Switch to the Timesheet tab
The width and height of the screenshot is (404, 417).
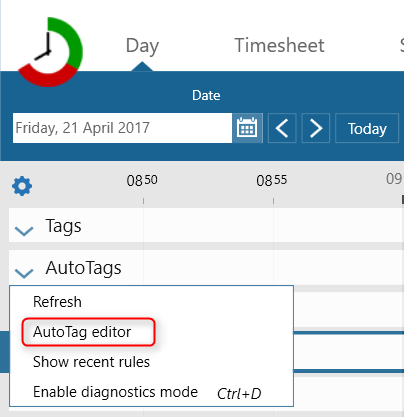279,45
